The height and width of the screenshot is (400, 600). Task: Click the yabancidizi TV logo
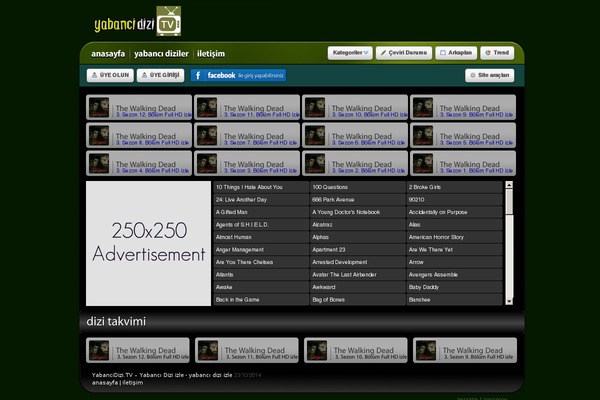[137, 22]
